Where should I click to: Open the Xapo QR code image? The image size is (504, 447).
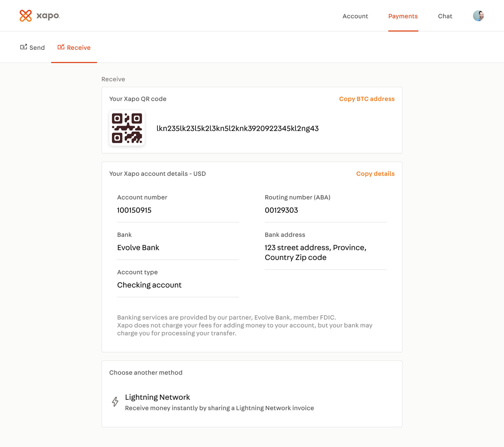click(x=127, y=128)
